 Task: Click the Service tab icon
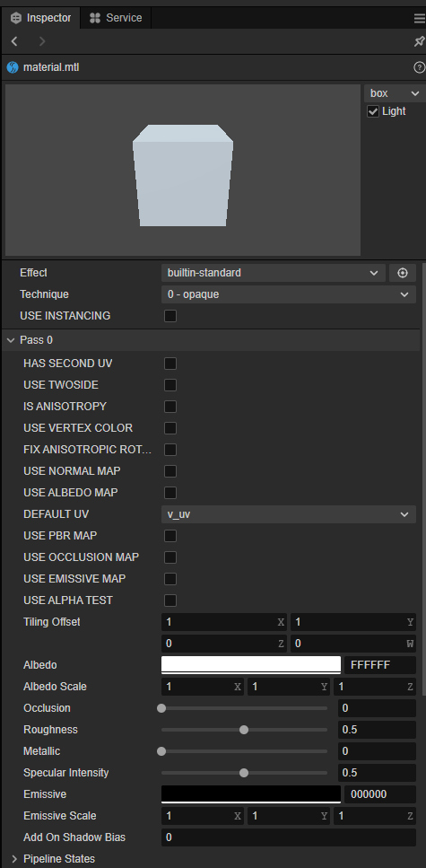[x=95, y=18]
